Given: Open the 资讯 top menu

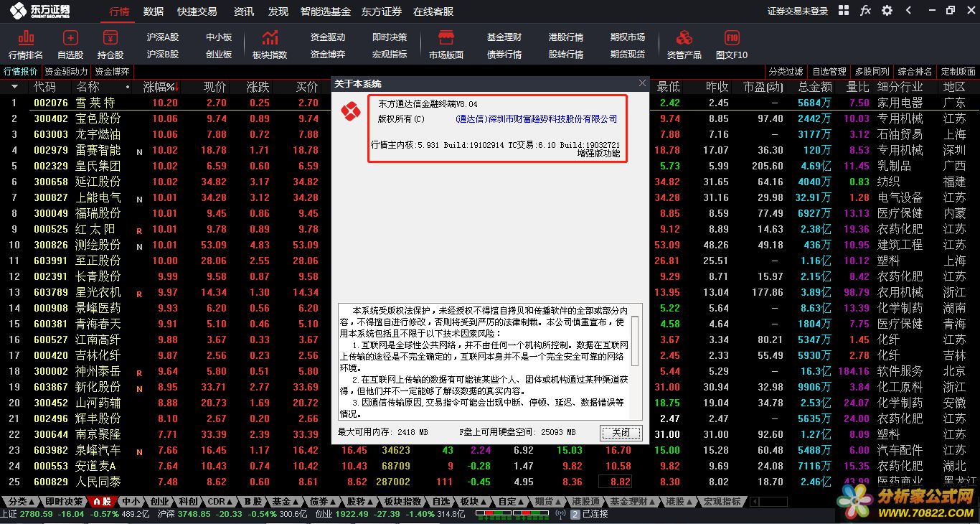Looking at the screenshot, I should point(244,11).
